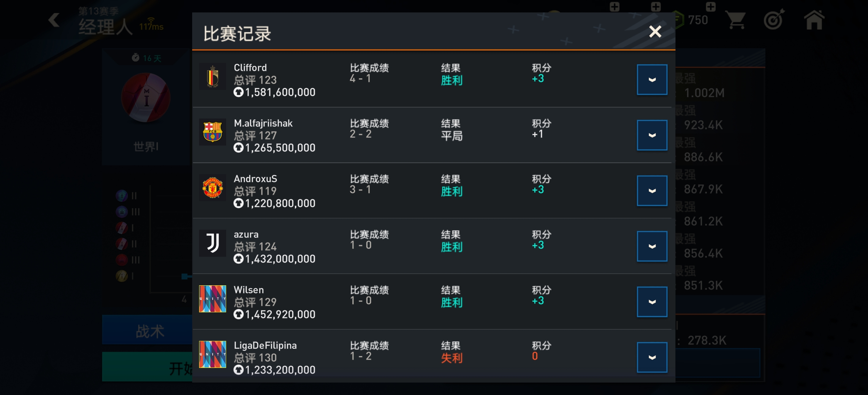Expand the AndroxuS match details
Screen dimensions: 868x395
pyautogui.click(x=652, y=191)
